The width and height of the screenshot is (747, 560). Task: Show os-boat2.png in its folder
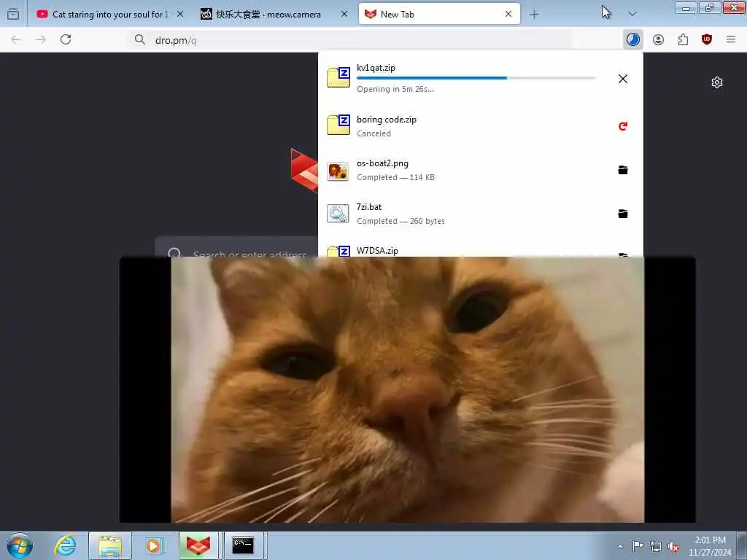coord(623,170)
